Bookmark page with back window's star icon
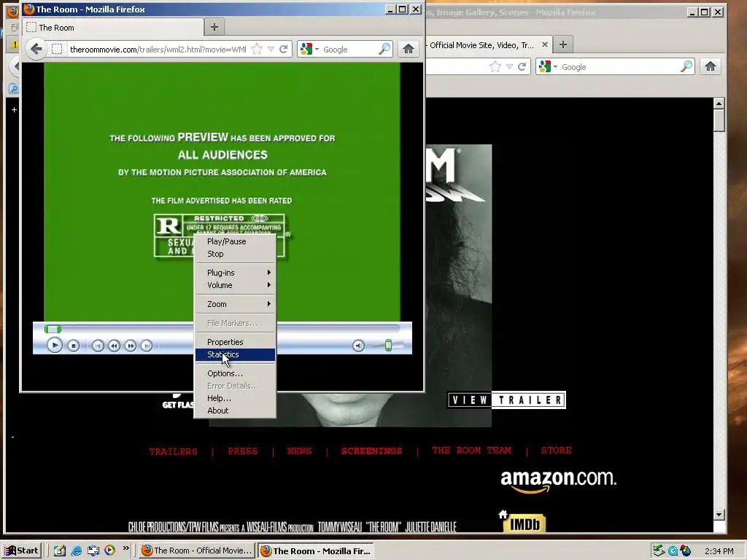The height and width of the screenshot is (560, 747). coord(495,66)
